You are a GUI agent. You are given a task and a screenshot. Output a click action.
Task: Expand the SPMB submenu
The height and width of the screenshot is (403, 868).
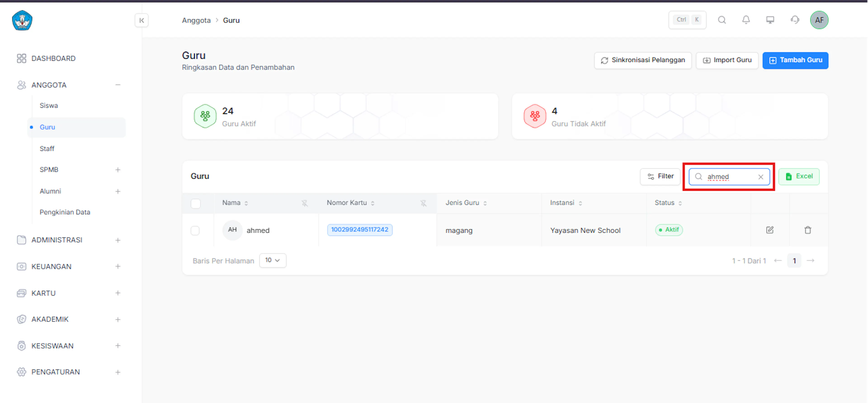[x=118, y=170]
